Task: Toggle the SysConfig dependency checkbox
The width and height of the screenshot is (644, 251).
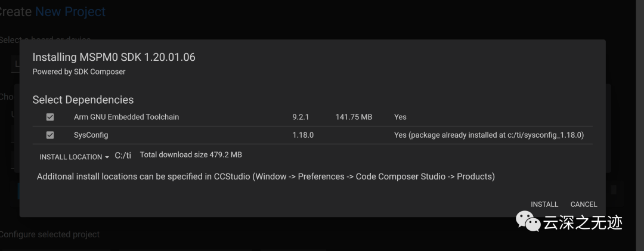Action: [50, 135]
